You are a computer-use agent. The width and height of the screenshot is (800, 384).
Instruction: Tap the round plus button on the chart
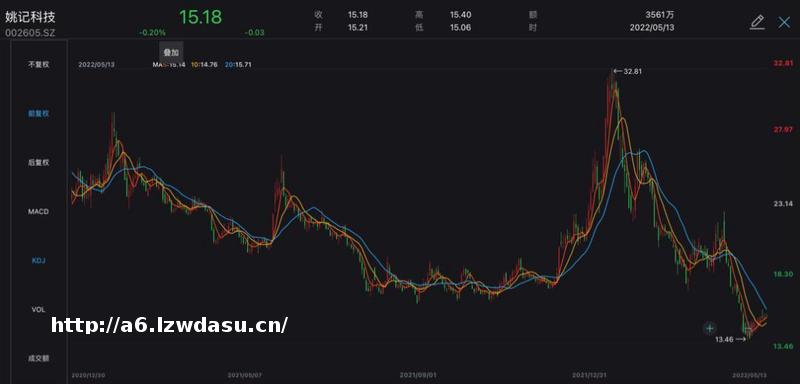710,328
